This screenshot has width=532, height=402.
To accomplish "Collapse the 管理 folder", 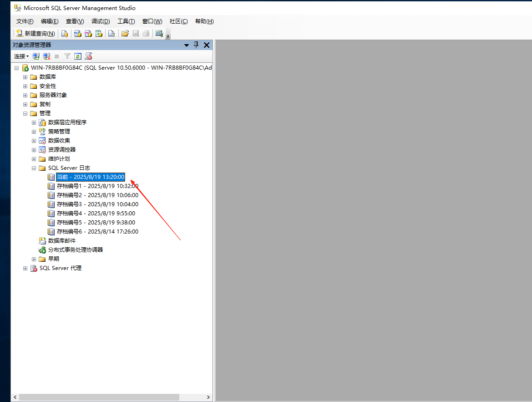I will pyautogui.click(x=25, y=113).
